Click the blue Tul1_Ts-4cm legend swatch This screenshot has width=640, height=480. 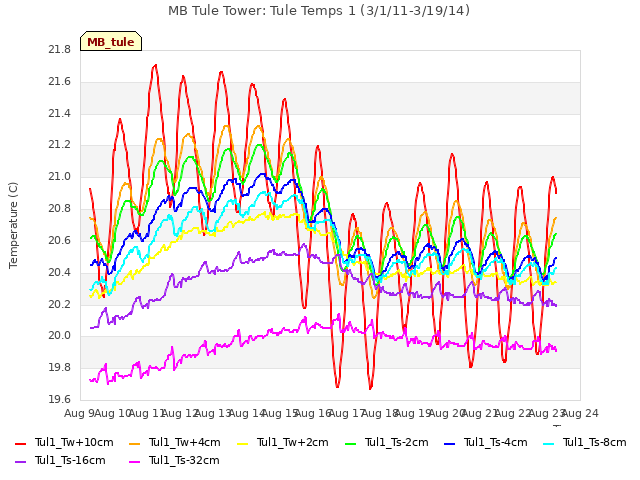[x=449, y=443]
